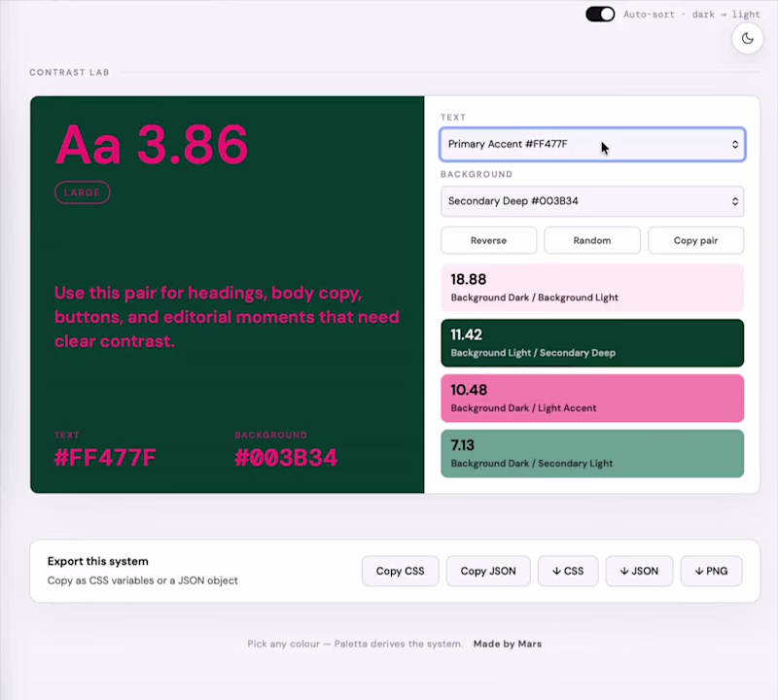The image size is (778, 700).
Task: Download JSON with the arrow JSON button
Action: pyautogui.click(x=639, y=571)
